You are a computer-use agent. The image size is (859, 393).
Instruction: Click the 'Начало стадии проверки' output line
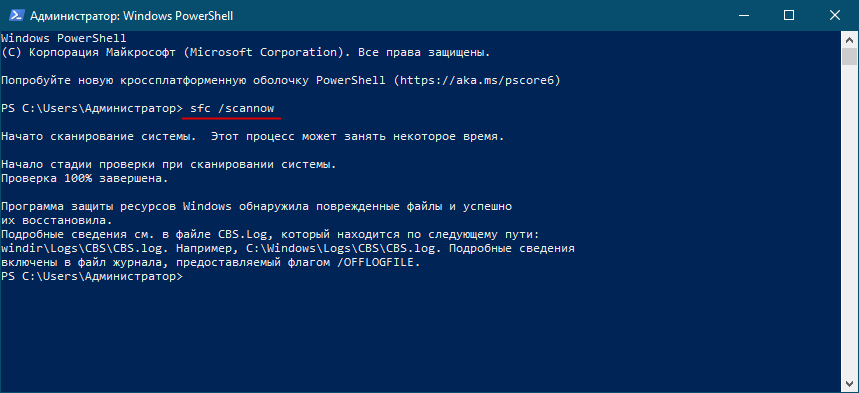point(169,164)
